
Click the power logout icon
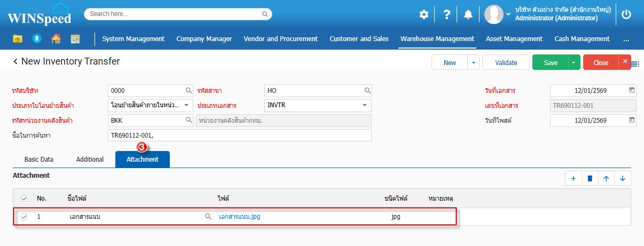pyautogui.click(x=626, y=14)
